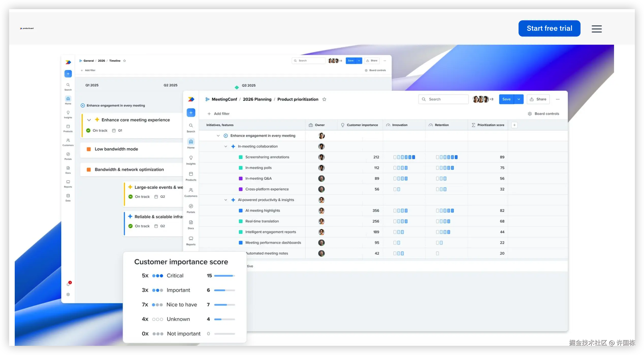The height and width of the screenshot is (355, 644).
Task: Favorite the Timeline board with the star
Action: coord(125,61)
